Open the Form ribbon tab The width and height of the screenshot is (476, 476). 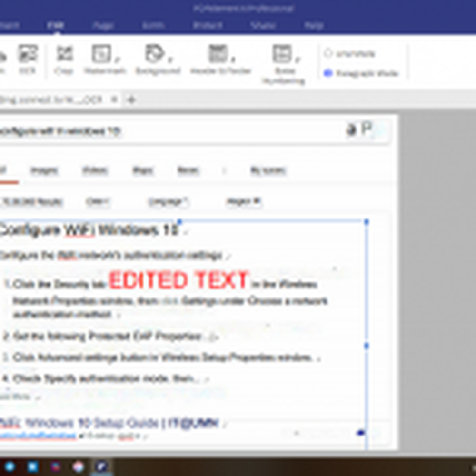(153, 25)
